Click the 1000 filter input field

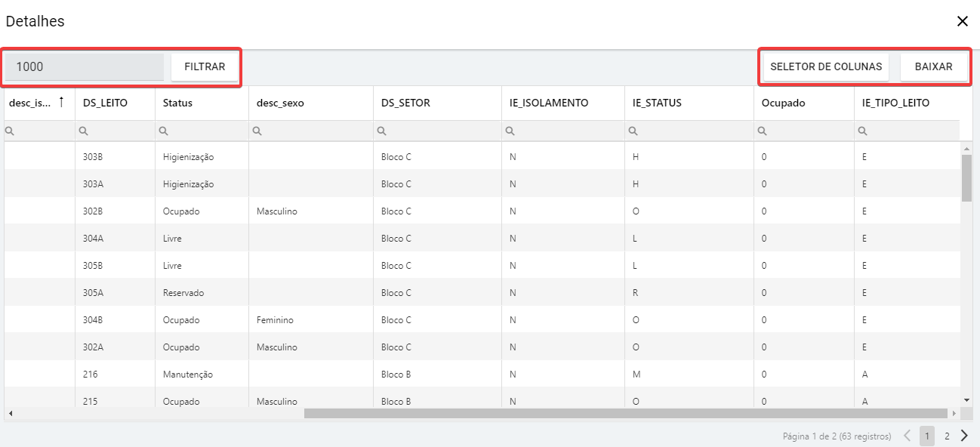click(85, 66)
